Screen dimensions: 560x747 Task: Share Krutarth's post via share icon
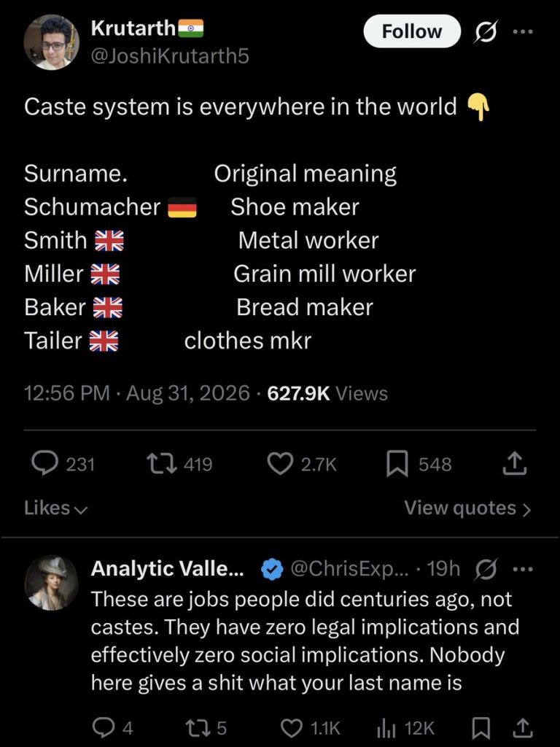[x=515, y=463]
